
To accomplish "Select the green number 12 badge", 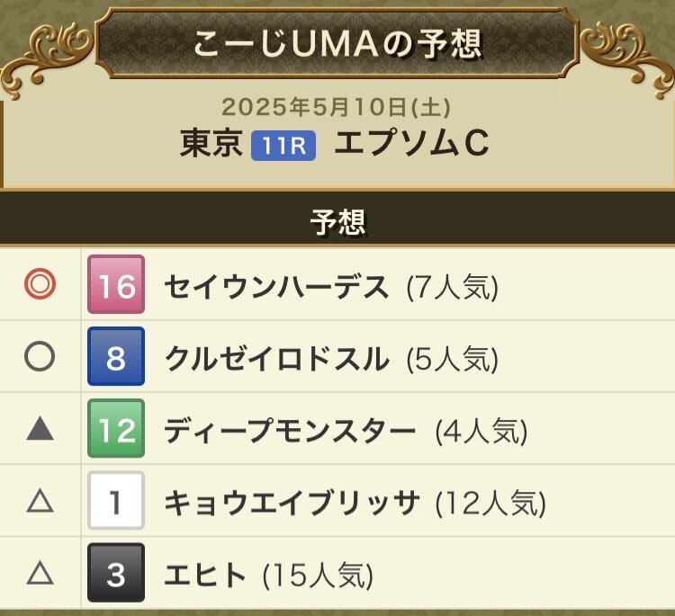I will [x=116, y=428].
